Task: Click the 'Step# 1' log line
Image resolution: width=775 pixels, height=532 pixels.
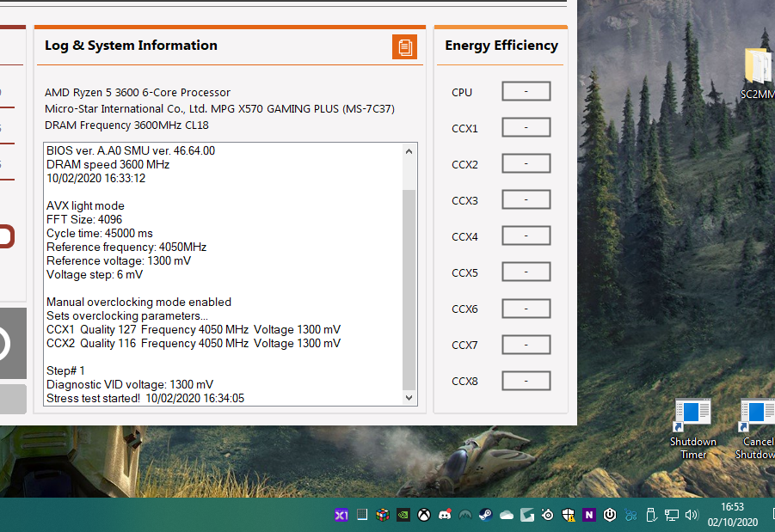Action: (x=65, y=370)
